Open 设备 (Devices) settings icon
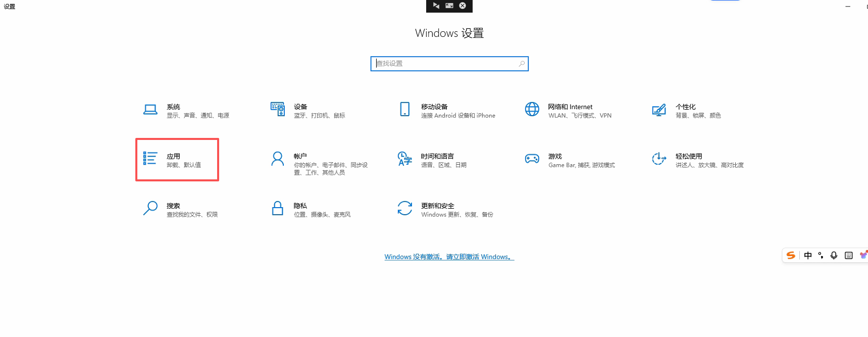 (x=278, y=109)
